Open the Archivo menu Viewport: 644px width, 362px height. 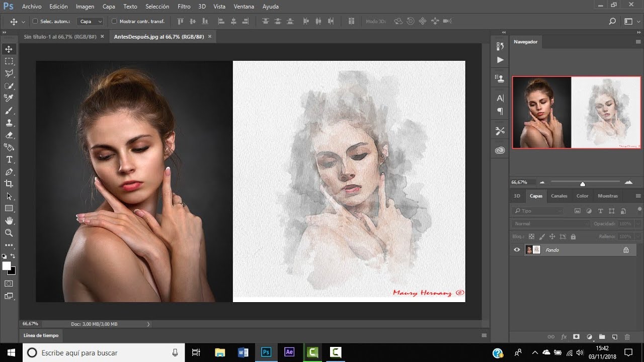coord(32,7)
